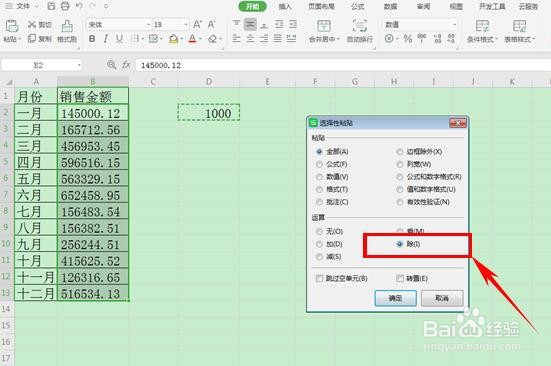Click the Redo arrow icon
551x366 pixels.
coord(92,6)
